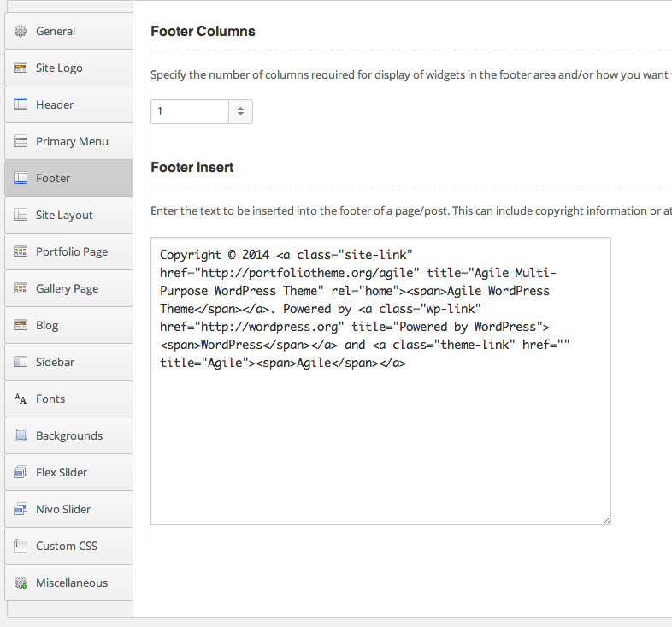Viewport: 672px width, 627px height.
Task: Show the Sidebar options
Action: click(x=68, y=362)
